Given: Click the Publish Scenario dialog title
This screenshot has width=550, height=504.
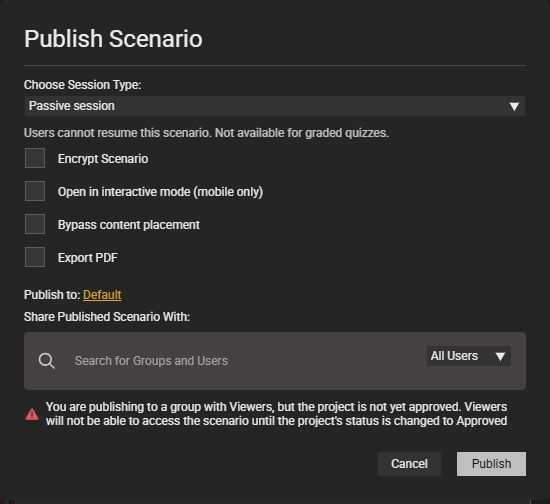Looking at the screenshot, I should click(x=113, y=39).
